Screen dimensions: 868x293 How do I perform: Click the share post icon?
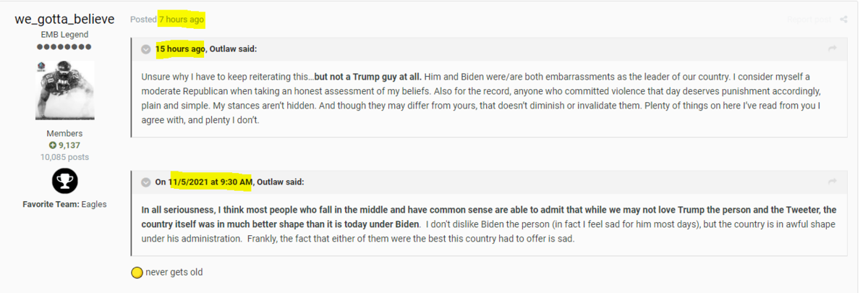pyautogui.click(x=843, y=20)
